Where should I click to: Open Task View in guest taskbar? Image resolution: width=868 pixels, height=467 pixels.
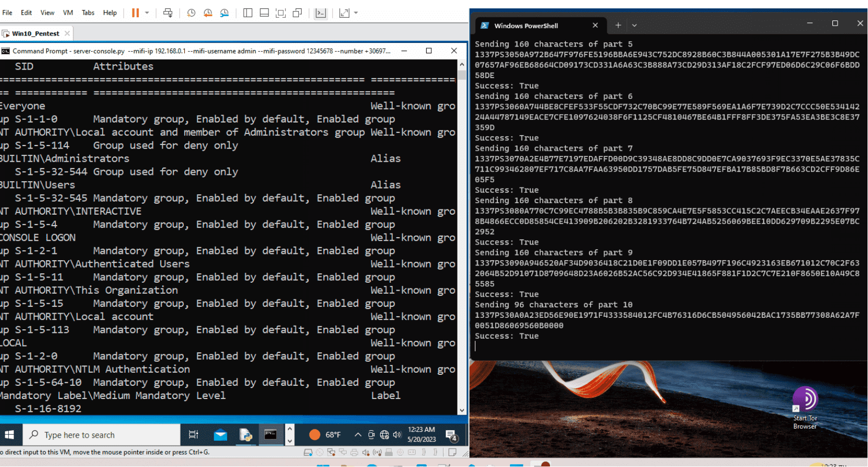193,435
